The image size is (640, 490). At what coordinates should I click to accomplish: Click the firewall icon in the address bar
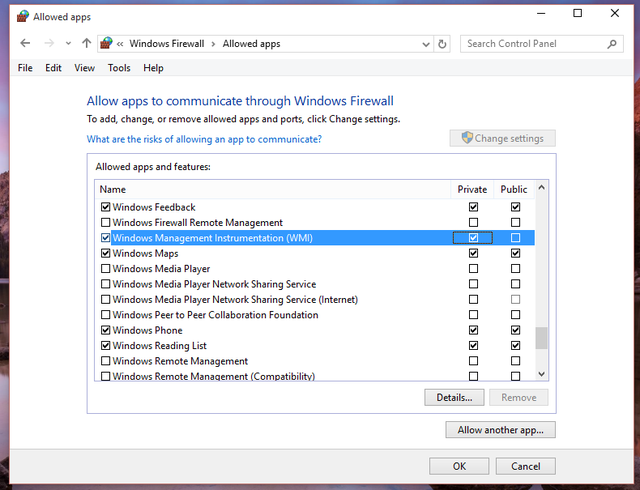click(x=107, y=43)
